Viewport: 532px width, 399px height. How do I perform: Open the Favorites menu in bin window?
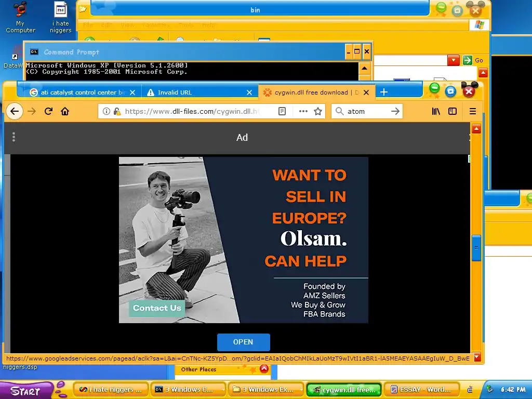156,25
